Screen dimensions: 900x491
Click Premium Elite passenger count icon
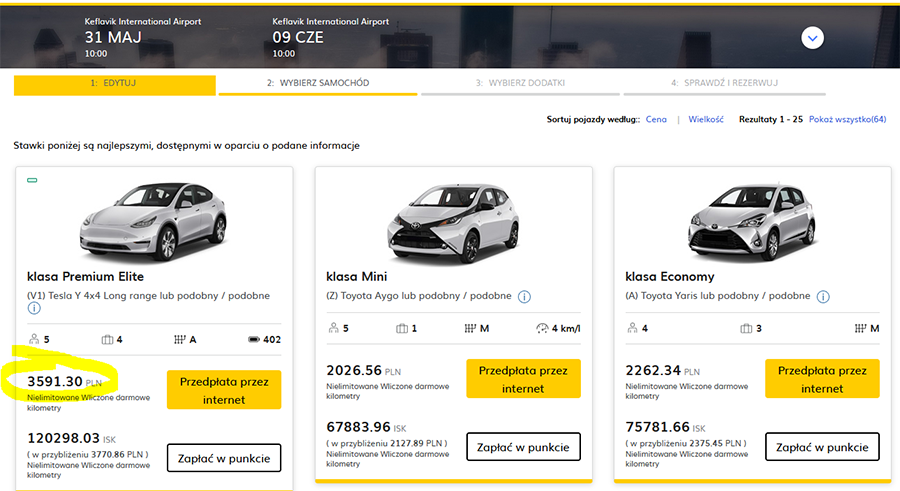(x=34, y=339)
